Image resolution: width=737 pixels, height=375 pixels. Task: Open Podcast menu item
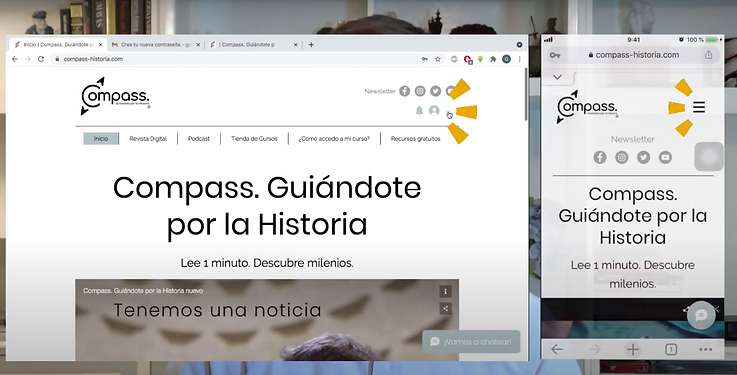(x=199, y=139)
